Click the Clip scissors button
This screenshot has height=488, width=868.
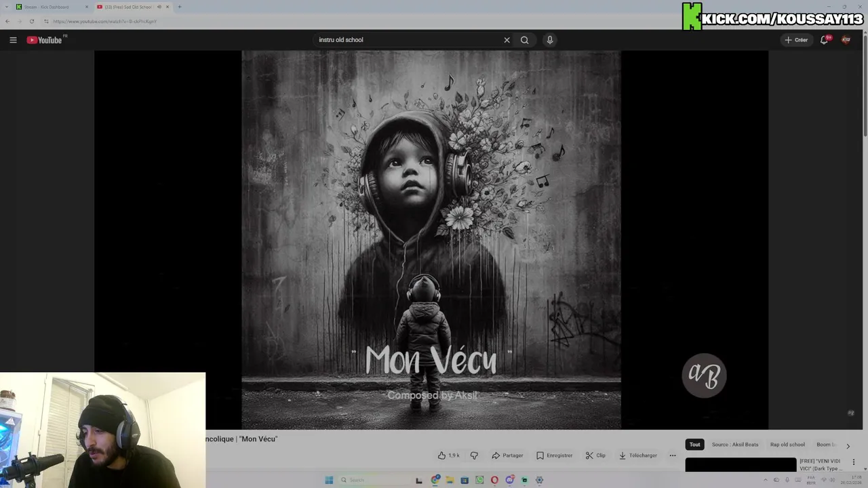(x=595, y=455)
